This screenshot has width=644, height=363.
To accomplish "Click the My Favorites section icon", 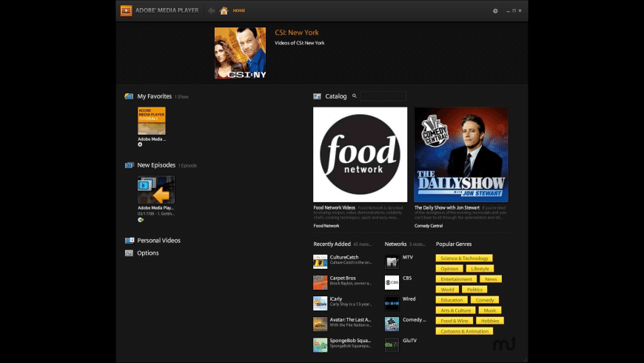I will [x=129, y=96].
